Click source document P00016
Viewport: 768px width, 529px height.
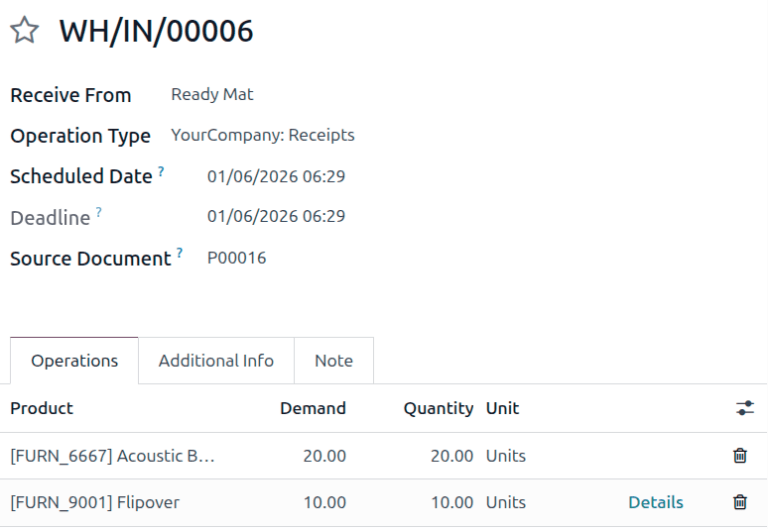tap(237, 258)
